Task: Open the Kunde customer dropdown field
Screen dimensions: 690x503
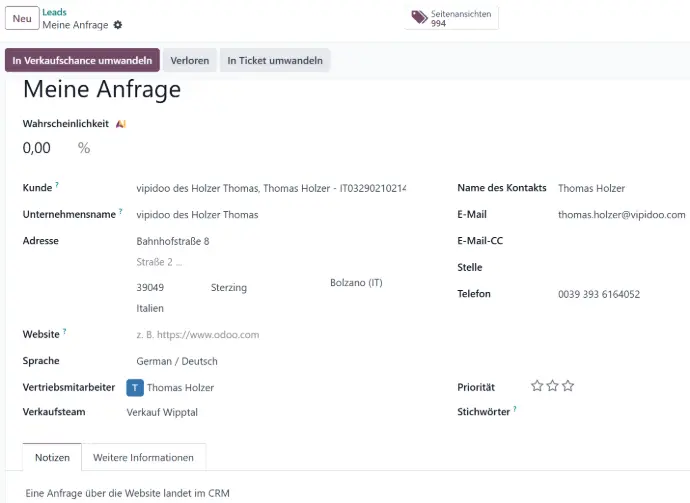Action: (x=271, y=188)
